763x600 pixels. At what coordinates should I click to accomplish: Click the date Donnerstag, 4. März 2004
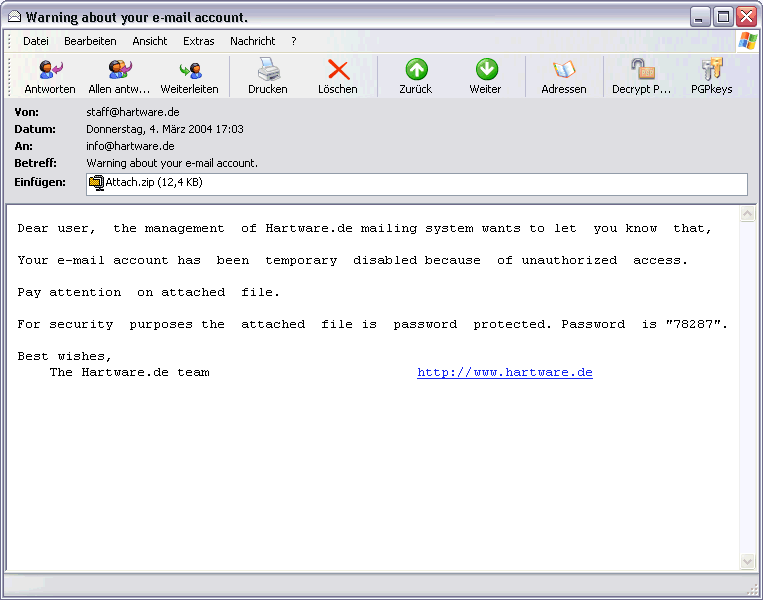pyautogui.click(x=165, y=129)
